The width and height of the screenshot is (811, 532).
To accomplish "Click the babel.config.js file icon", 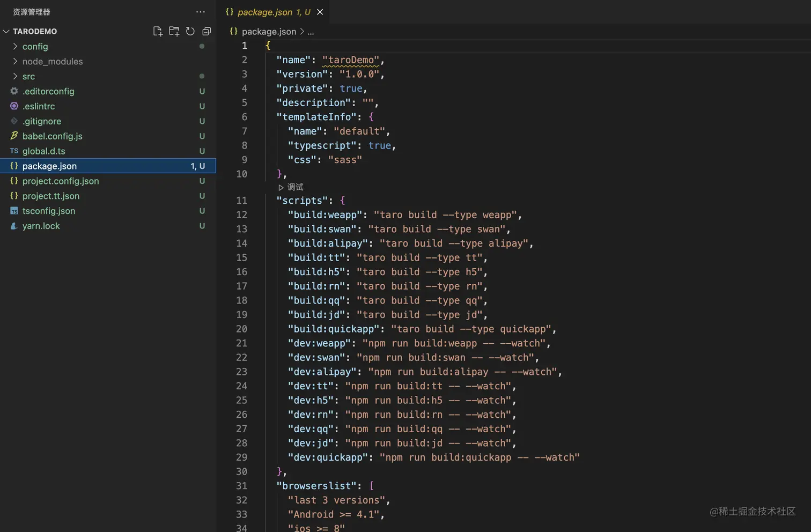I will click(14, 136).
